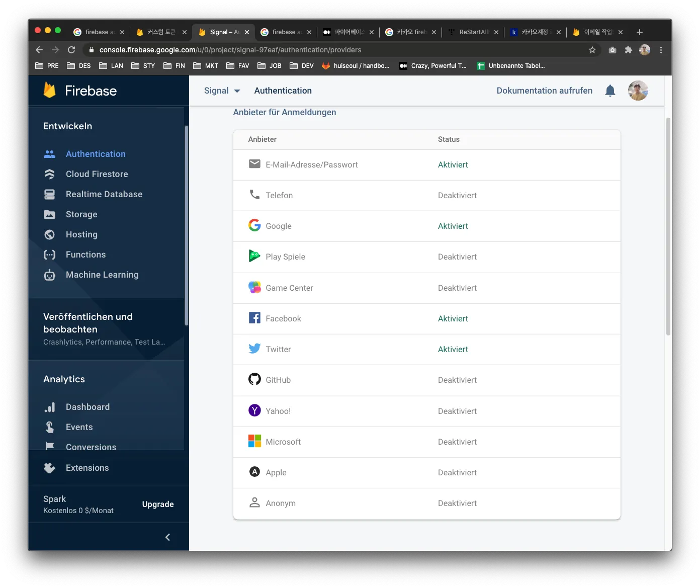Open a new browser tab

pyautogui.click(x=640, y=32)
